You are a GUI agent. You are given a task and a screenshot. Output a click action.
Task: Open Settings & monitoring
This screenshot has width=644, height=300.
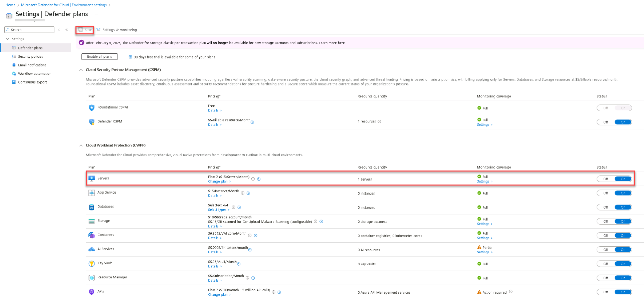pos(117,30)
